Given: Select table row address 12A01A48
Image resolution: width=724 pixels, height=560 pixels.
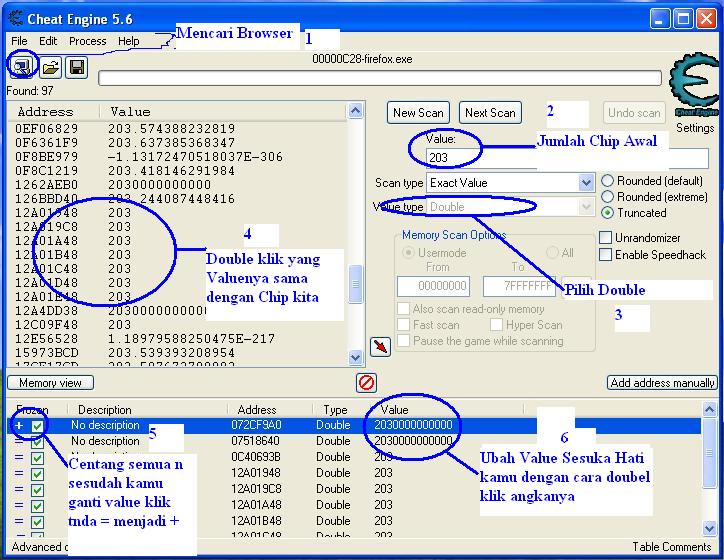Looking at the screenshot, I should 256,505.
